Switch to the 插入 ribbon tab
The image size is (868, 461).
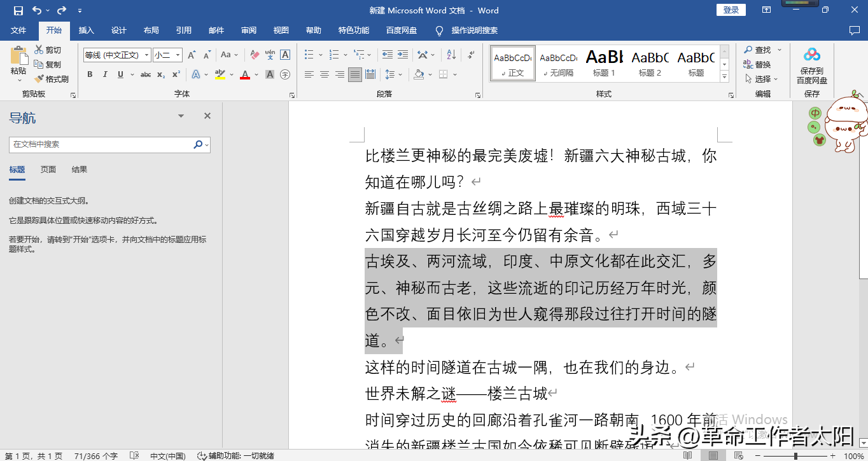click(x=86, y=31)
